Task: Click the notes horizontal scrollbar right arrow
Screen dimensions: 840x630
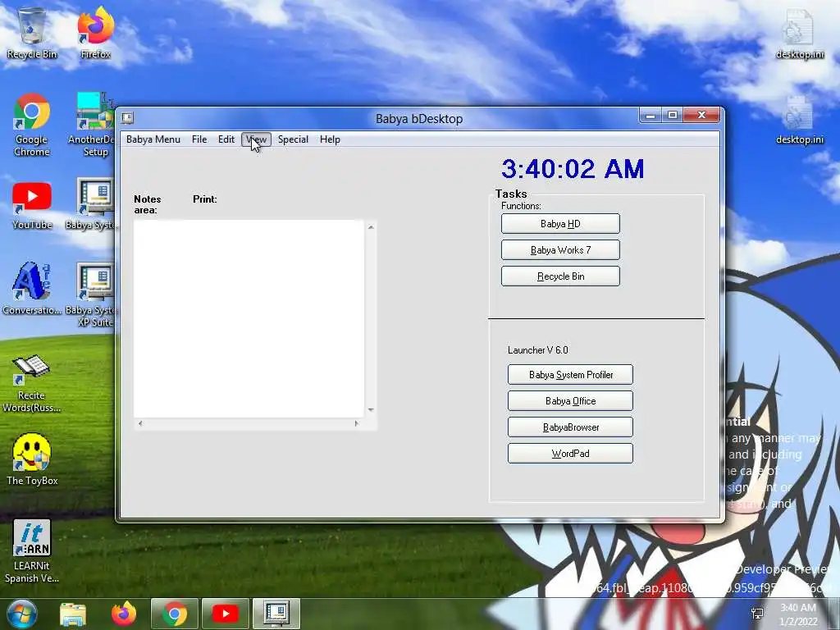Action: [357, 423]
